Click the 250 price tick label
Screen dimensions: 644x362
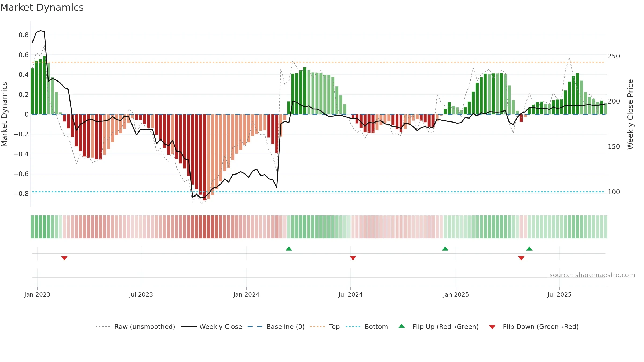[x=614, y=56]
